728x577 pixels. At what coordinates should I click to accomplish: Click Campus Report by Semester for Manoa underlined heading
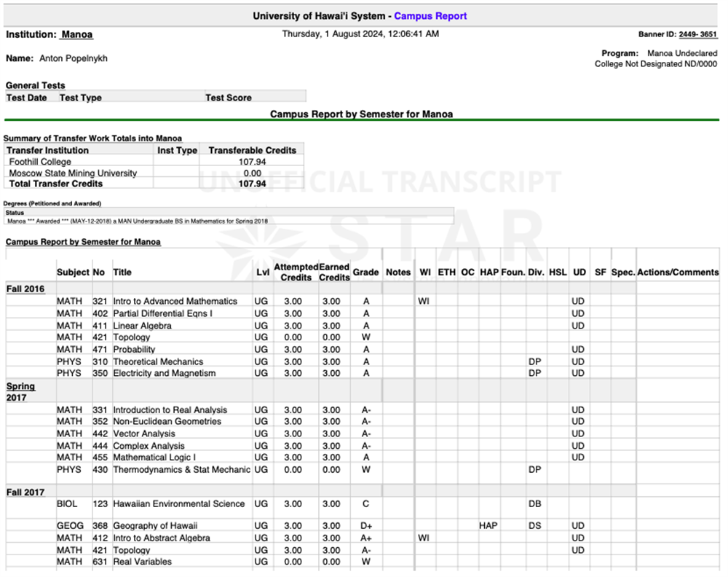[x=83, y=242]
